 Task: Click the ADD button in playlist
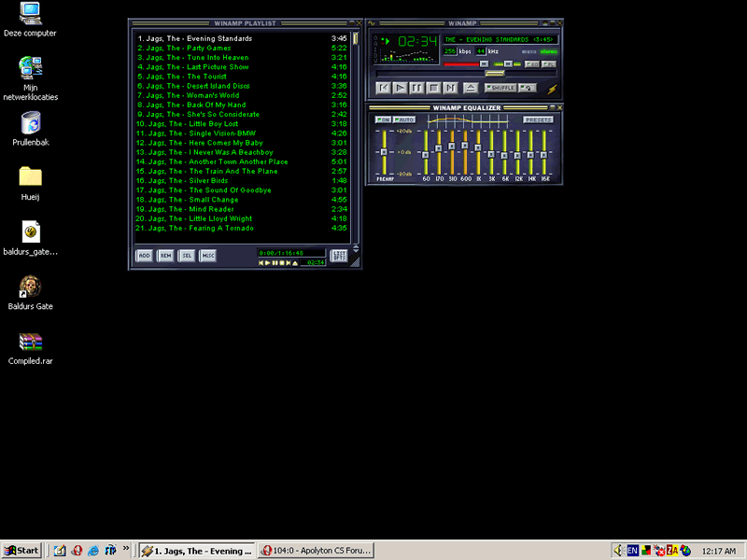pos(144,255)
